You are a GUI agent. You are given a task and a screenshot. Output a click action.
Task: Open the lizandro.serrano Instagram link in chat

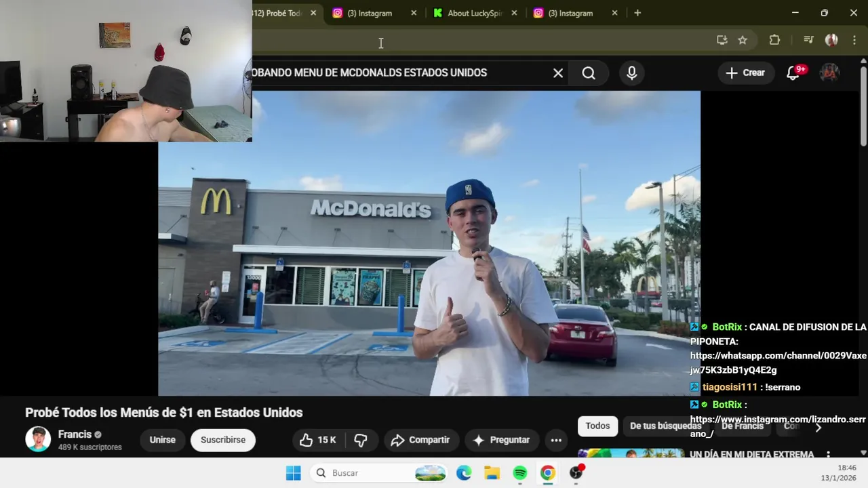pyautogui.click(x=778, y=426)
